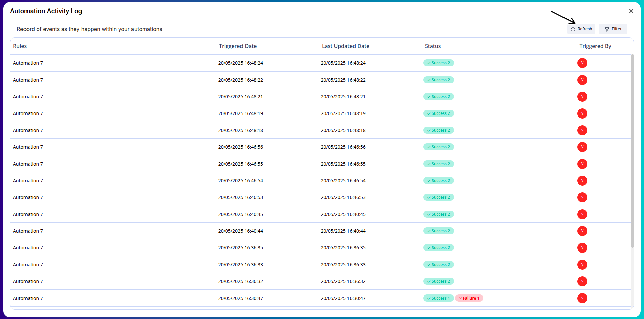Click Success 2 badge in 16:46:53 row

coord(438,197)
